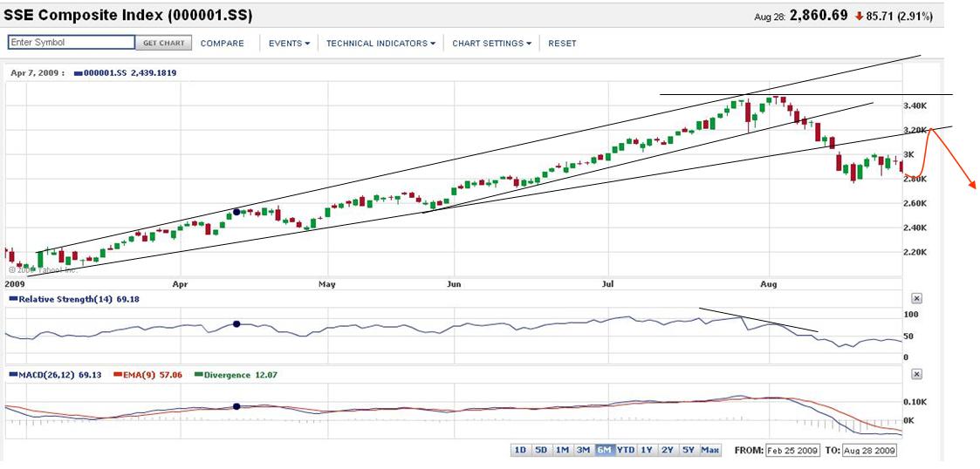Select the Max time range
980x469 pixels.
(x=710, y=450)
